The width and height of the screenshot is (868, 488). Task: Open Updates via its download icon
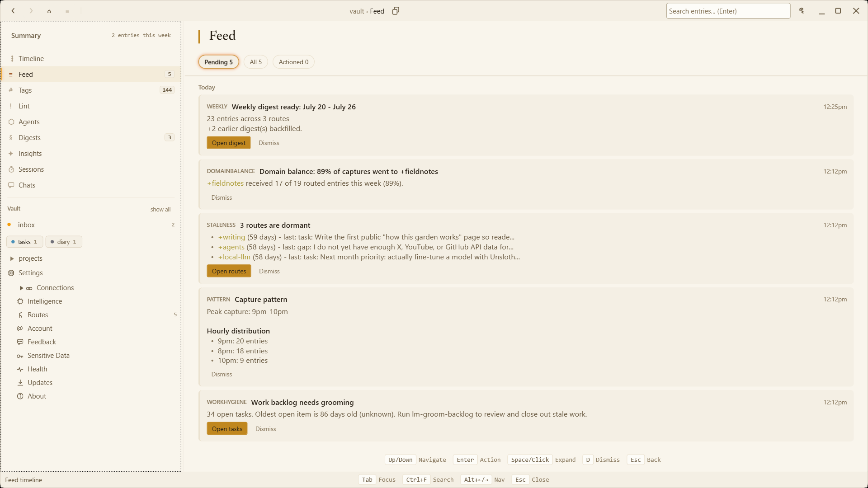click(x=20, y=383)
